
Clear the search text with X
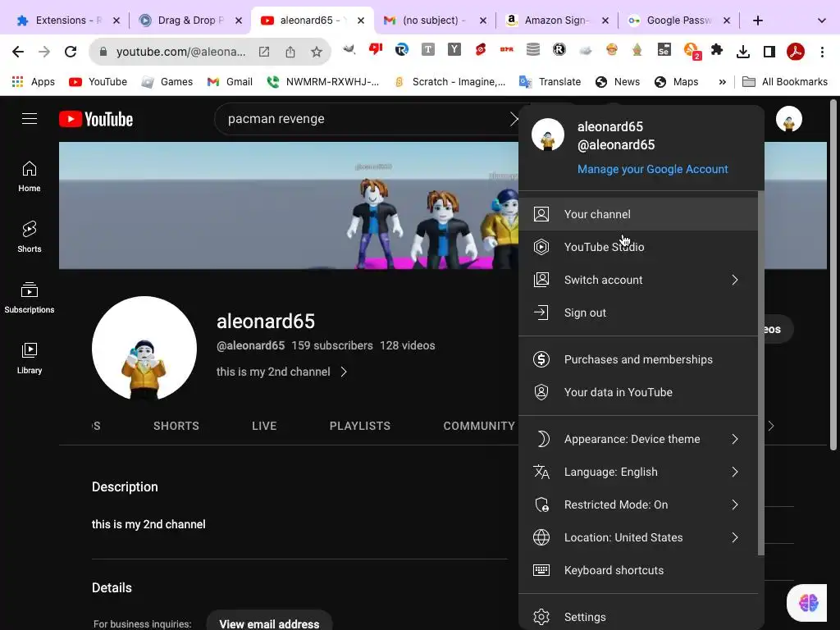coord(514,119)
